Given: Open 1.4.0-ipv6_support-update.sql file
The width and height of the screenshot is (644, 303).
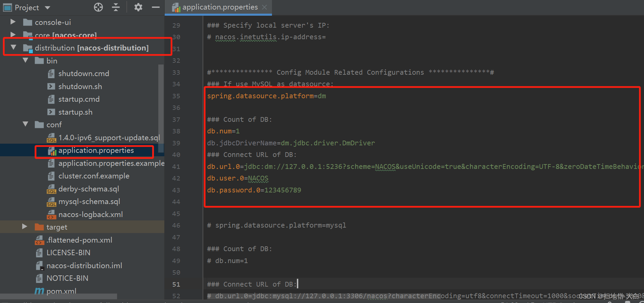Looking at the screenshot, I should (x=109, y=138).
